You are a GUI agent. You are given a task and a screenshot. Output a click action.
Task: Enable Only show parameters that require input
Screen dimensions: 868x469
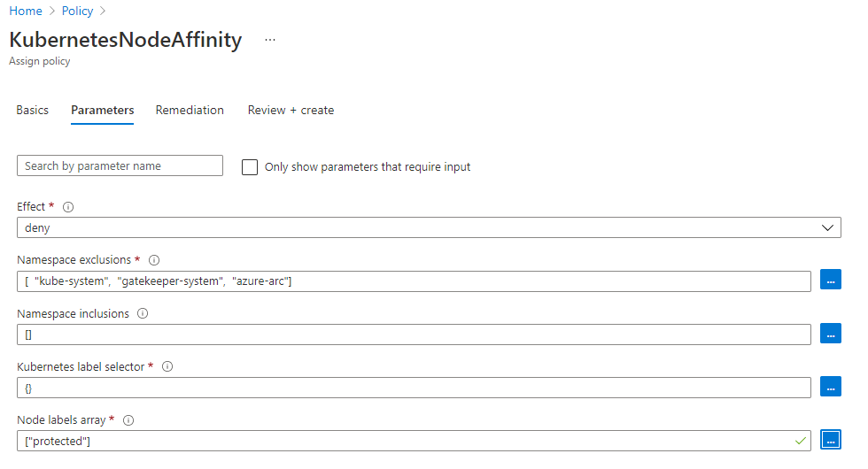pyautogui.click(x=250, y=166)
